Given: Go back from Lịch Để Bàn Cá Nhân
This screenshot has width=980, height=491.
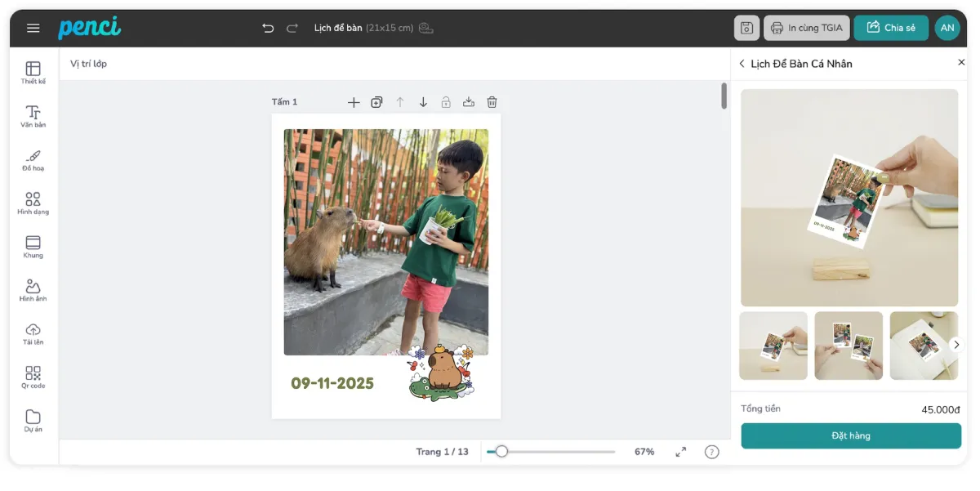Looking at the screenshot, I should pyautogui.click(x=742, y=64).
